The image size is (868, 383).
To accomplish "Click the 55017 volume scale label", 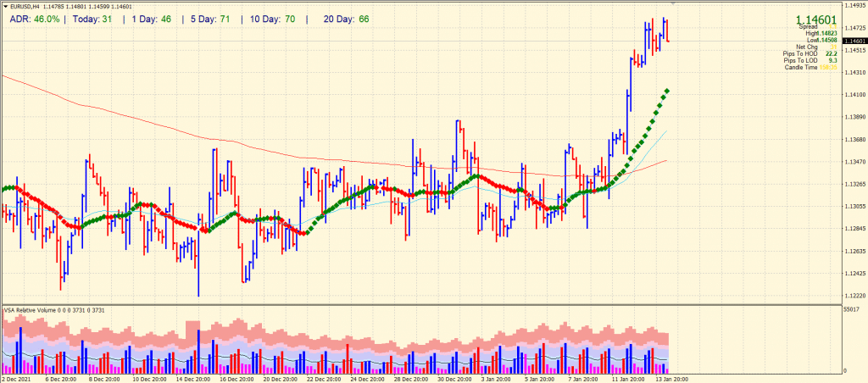I will pos(853,309).
